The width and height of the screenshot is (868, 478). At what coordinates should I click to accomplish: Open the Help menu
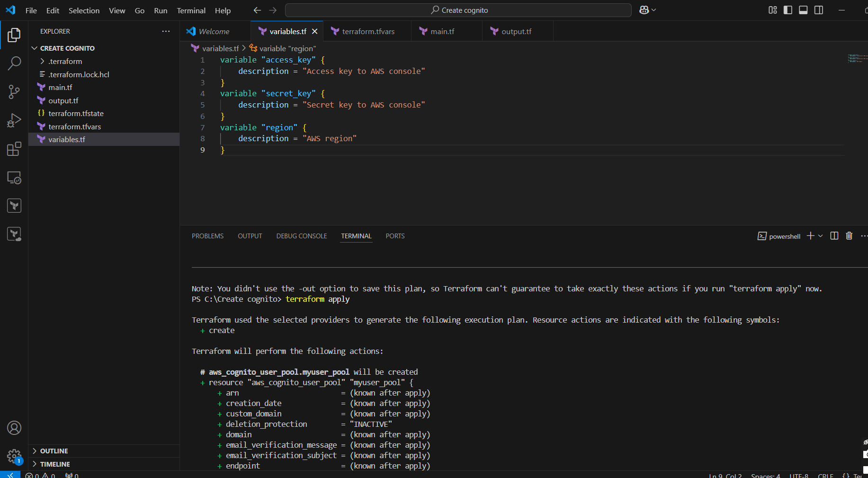[x=223, y=10]
